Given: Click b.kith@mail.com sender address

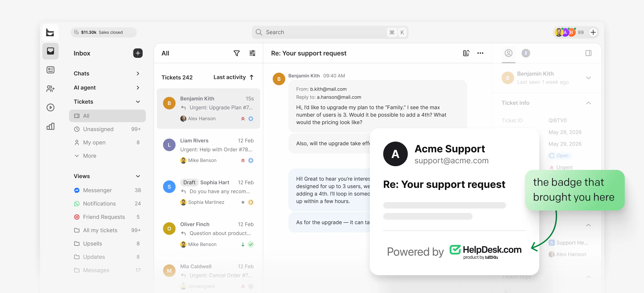Looking at the screenshot, I should [328, 89].
